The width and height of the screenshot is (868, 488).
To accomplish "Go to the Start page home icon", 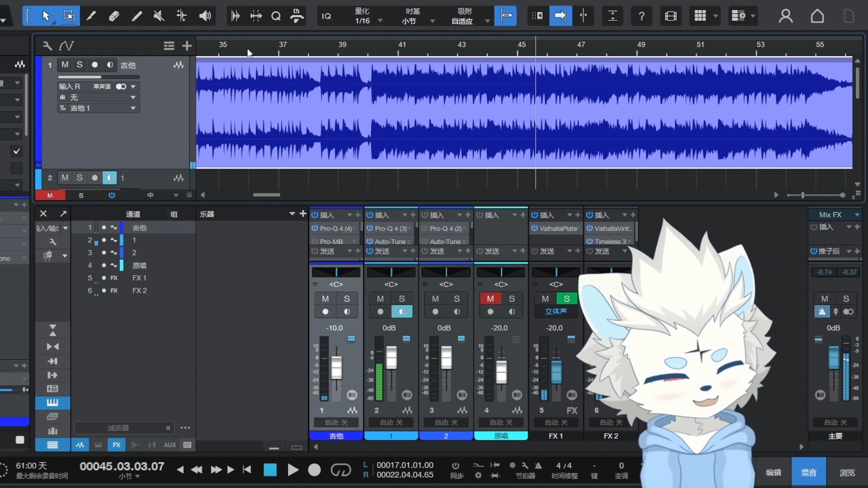I will [x=817, y=16].
